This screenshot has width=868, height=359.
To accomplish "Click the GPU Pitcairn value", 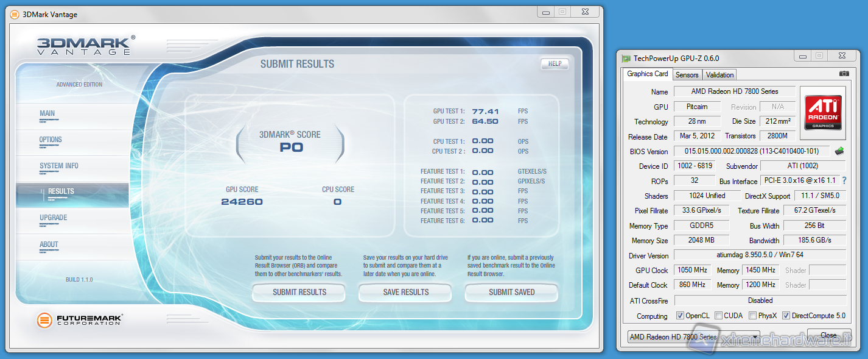I will click(x=697, y=107).
